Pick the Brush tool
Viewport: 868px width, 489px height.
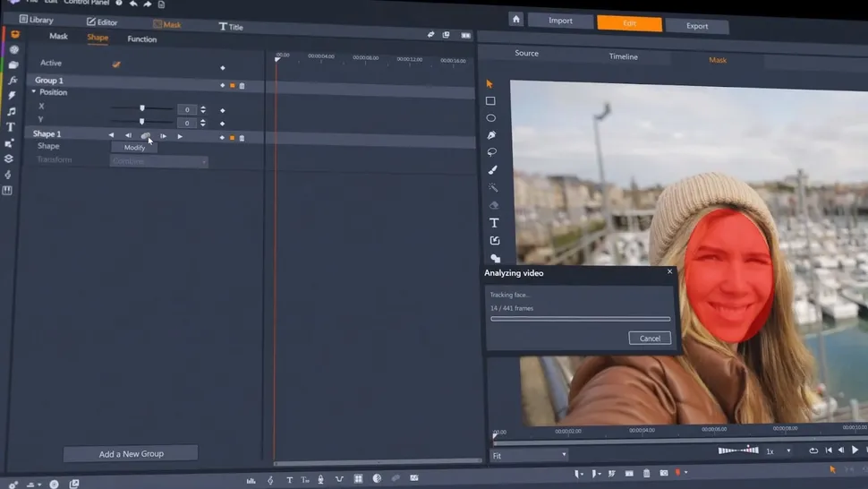[492, 170]
